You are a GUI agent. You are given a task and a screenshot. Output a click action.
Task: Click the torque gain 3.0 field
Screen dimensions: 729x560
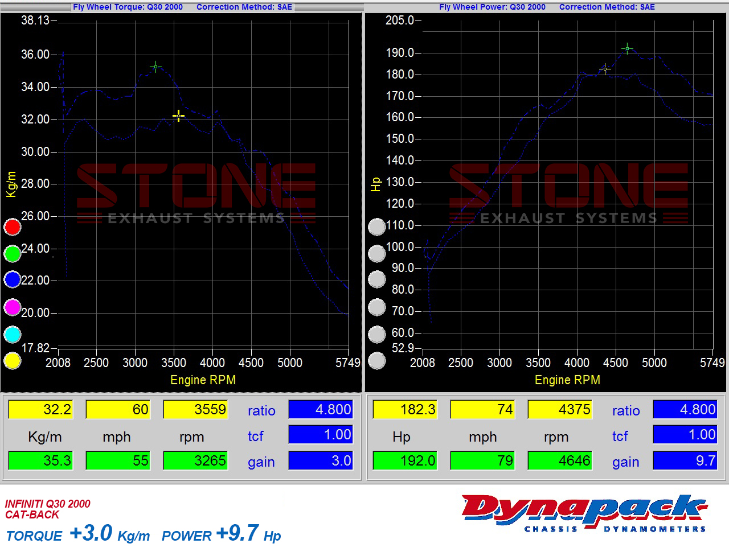(321, 461)
